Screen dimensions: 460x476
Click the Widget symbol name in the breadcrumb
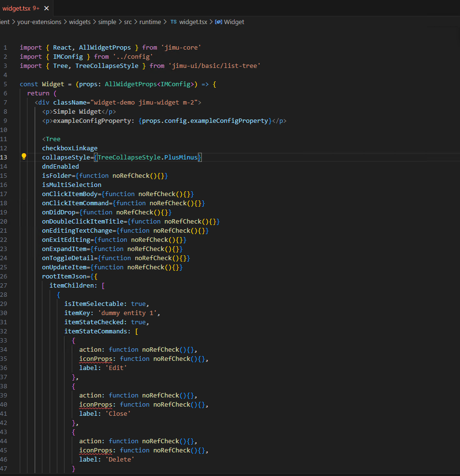coord(234,22)
